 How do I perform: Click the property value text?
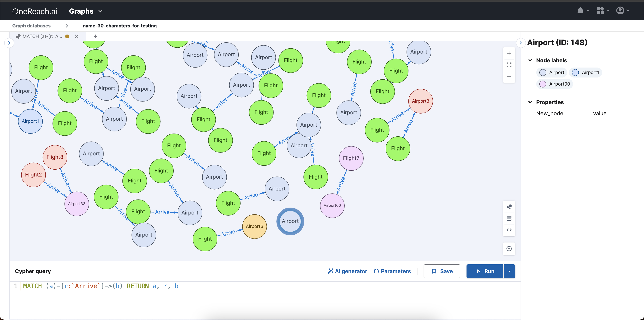pyautogui.click(x=600, y=114)
